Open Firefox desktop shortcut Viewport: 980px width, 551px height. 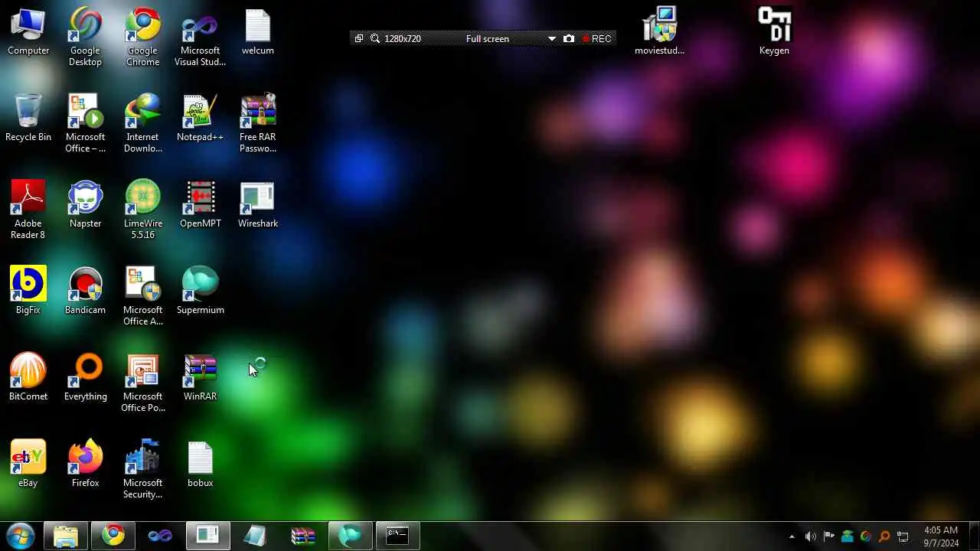click(85, 465)
